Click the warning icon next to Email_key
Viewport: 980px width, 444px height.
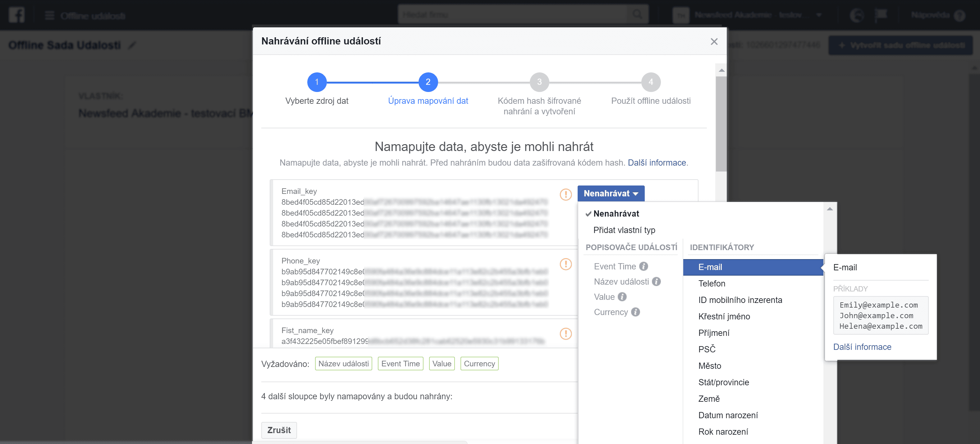565,195
